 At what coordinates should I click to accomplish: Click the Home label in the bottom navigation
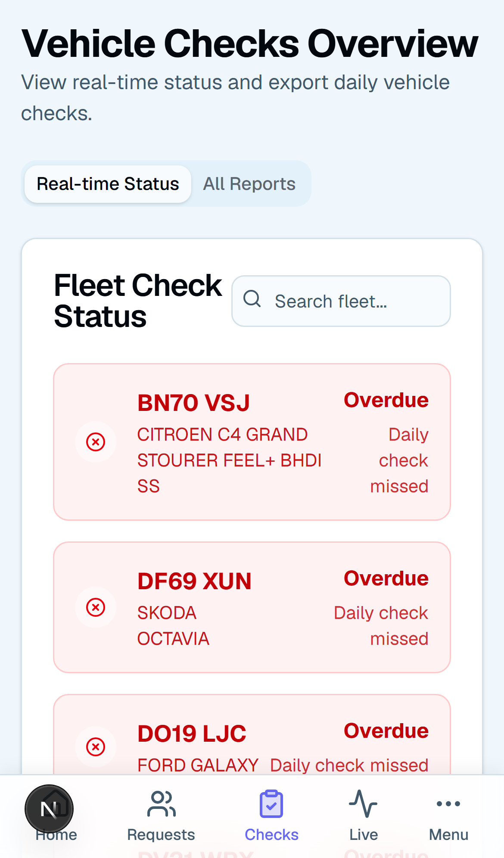pyautogui.click(x=56, y=835)
